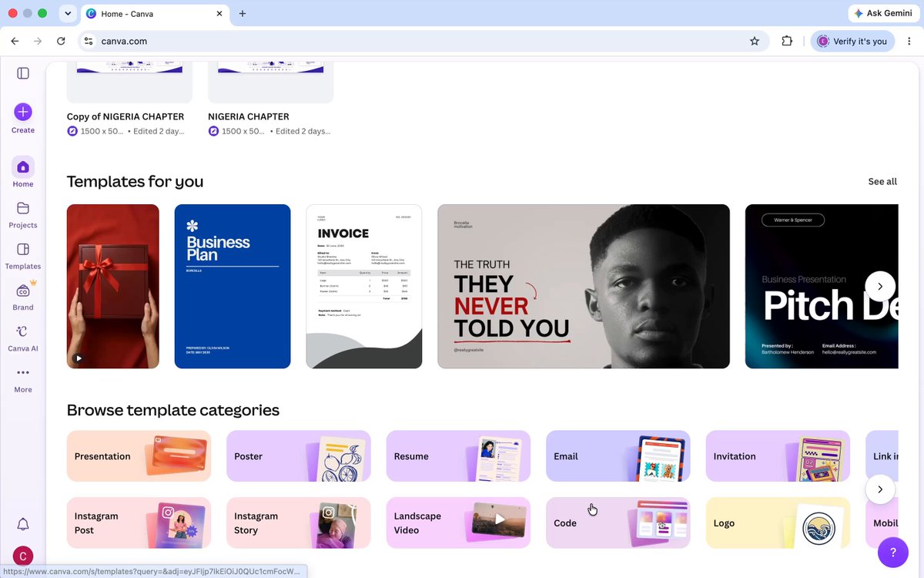
Task: Open the Pitch Deck presentation template
Action: pos(822,286)
